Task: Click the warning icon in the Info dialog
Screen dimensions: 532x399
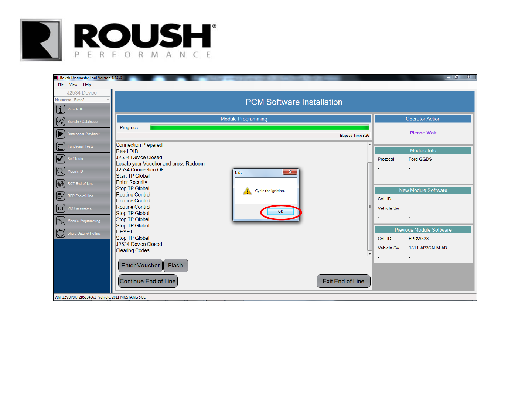Action: coord(247,191)
